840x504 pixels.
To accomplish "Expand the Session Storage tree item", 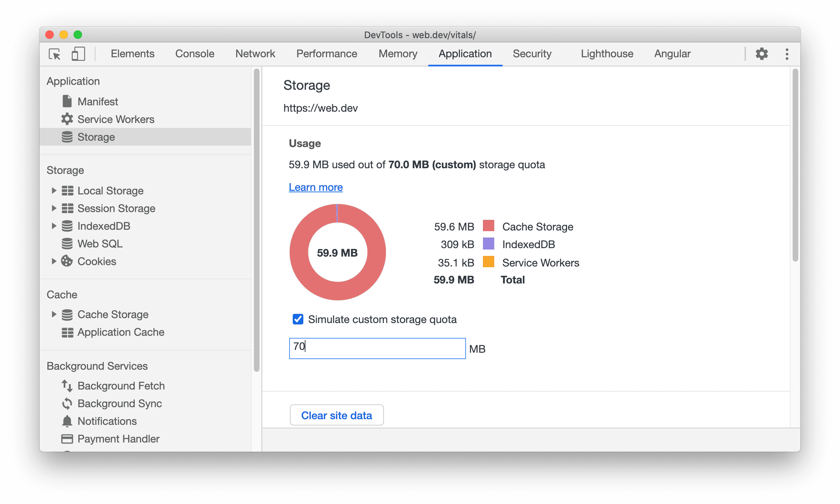I will 53,208.
